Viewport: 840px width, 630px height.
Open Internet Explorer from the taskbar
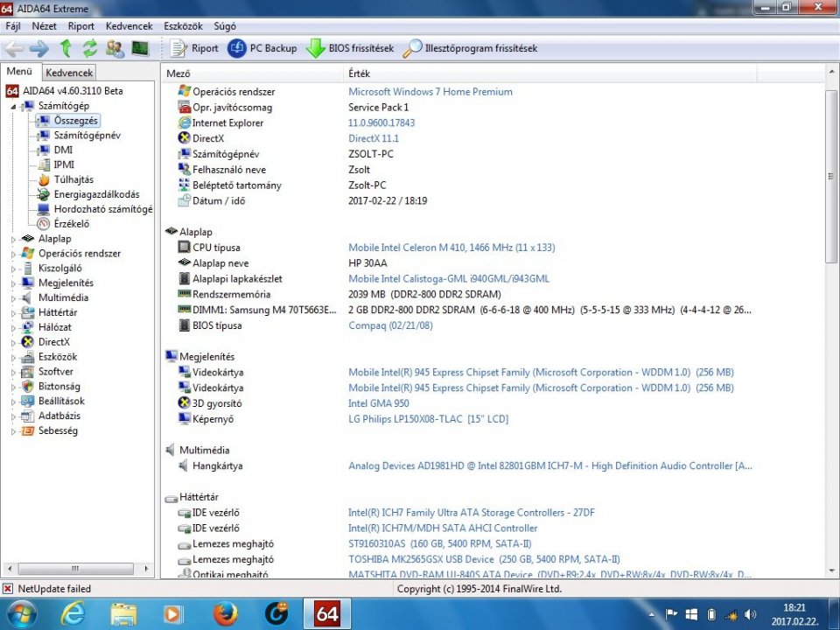[72, 614]
